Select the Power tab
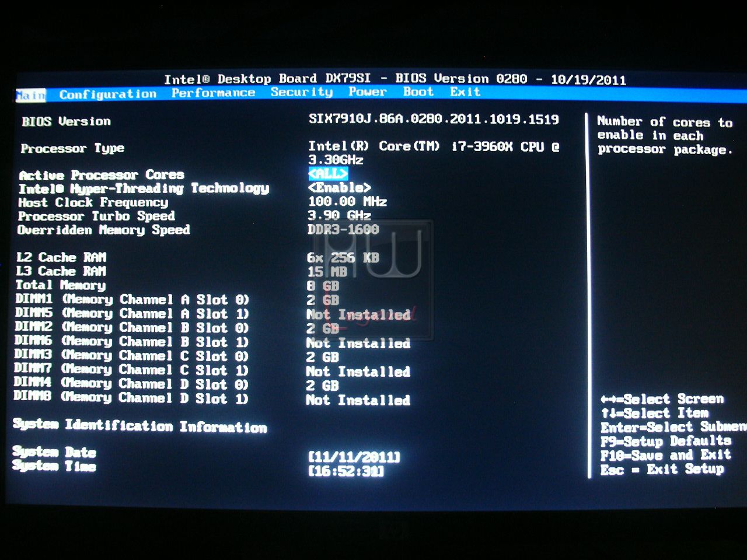747x560 pixels. click(x=367, y=92)
